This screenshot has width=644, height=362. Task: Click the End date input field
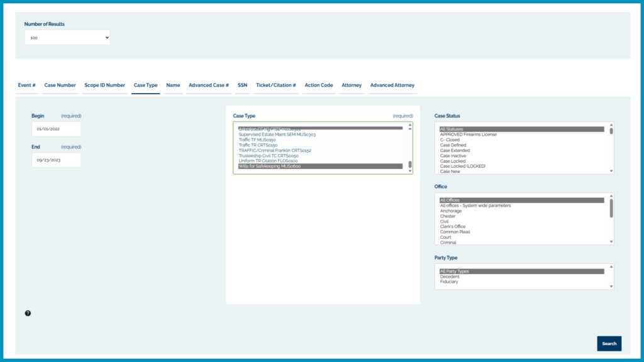click(x=56, y=160)
